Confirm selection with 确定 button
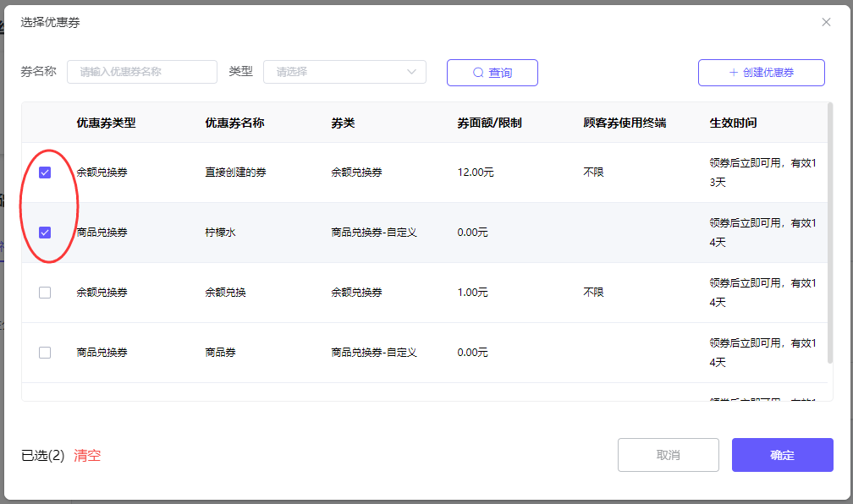Screen dimensions: 853x504 pyautogui.click(x=782, y=455)
